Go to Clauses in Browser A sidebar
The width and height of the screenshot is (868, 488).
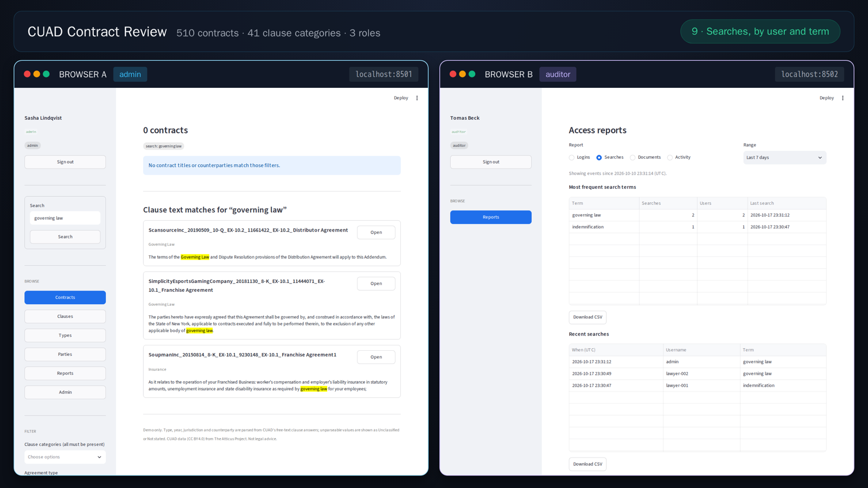point(65,317)
